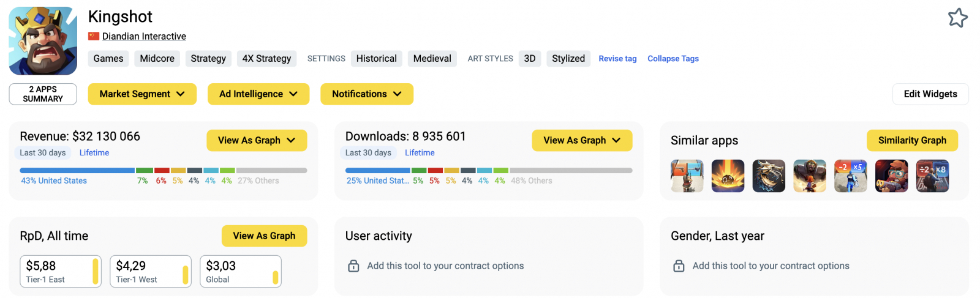Viewport: 980px width, 298px height.
Task: Open similar app with explosion rock icon
Action: point(728,176)
